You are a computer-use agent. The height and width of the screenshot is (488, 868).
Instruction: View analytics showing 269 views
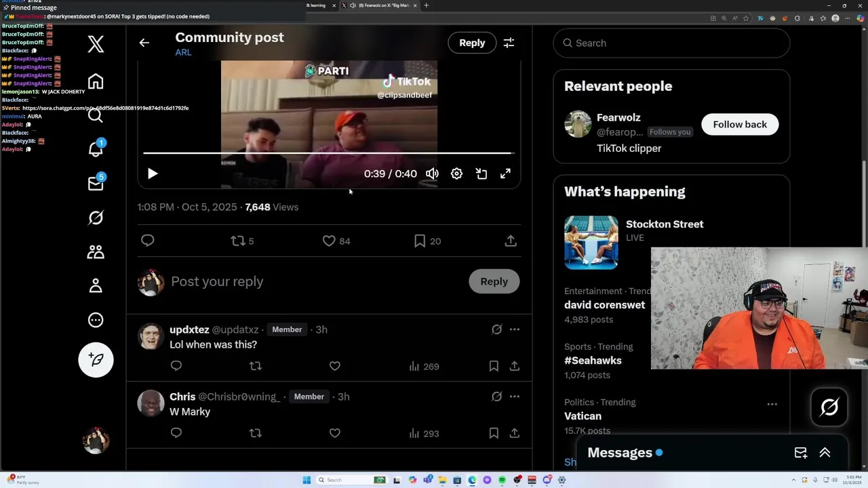424,366
